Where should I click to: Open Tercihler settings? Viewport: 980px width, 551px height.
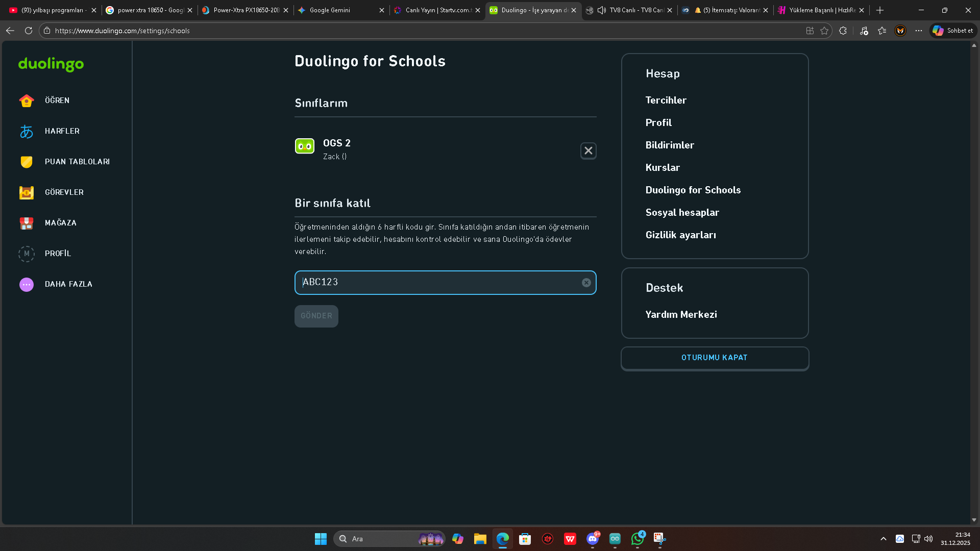[x=666, y=101]
